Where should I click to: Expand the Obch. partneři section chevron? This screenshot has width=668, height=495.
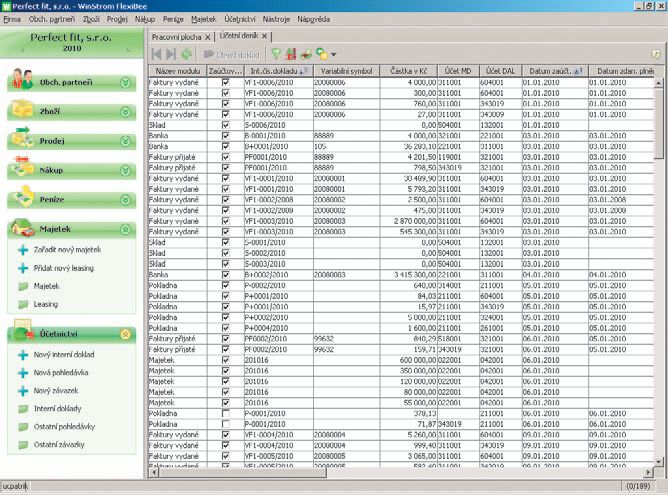[x=125, y=82]
